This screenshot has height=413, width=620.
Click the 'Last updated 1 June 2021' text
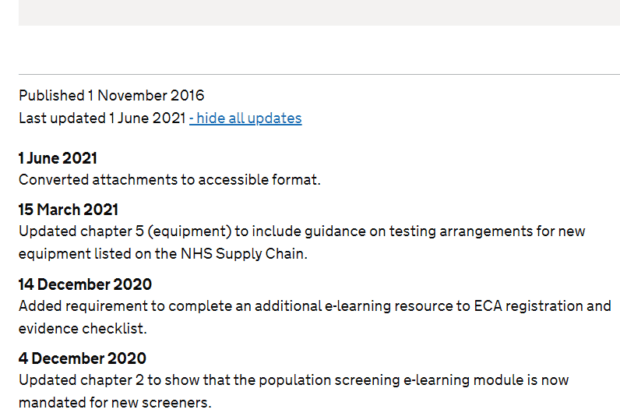coord(102,118)
